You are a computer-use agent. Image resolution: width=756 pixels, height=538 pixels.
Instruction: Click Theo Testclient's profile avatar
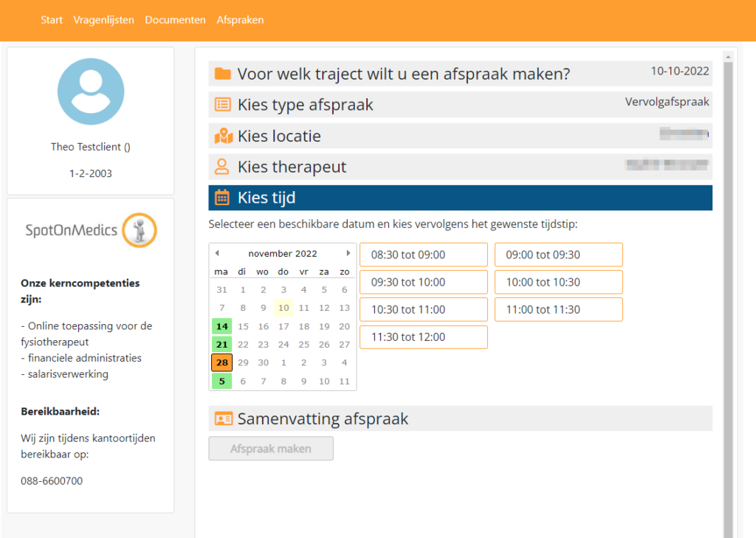point(90,91)
